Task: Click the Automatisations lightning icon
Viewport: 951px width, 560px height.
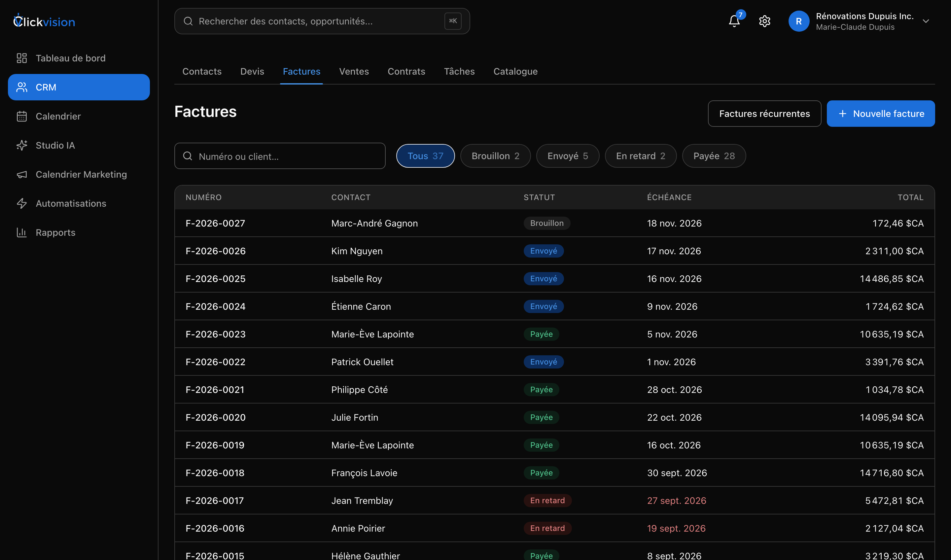Action: tap(22, 203)
